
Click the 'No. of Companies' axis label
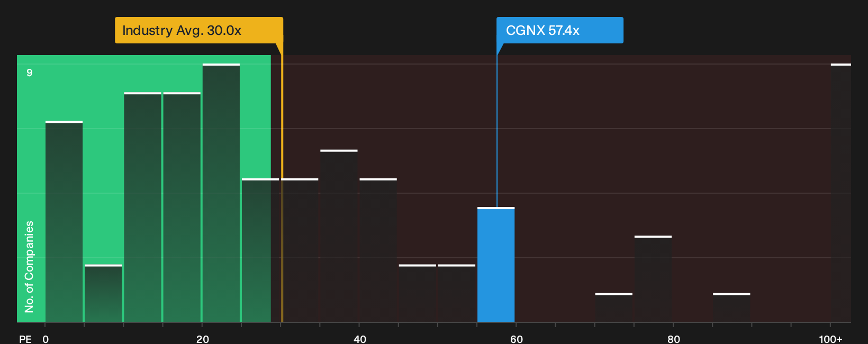point(29,267)
